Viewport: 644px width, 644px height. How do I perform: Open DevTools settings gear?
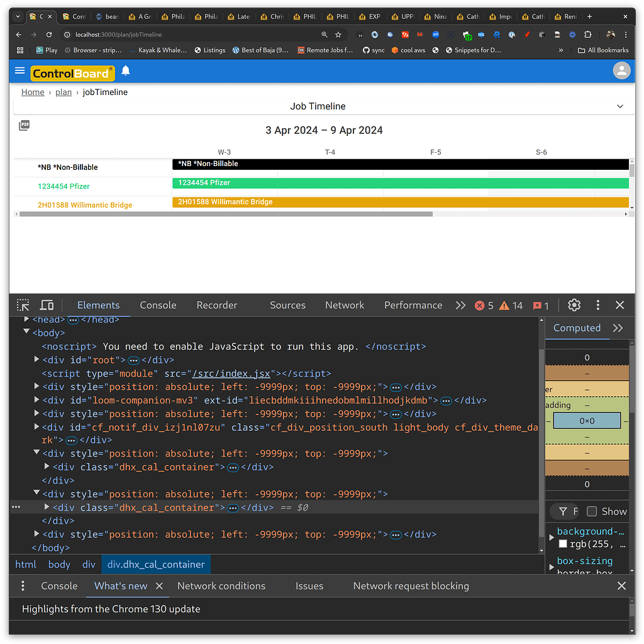click(x=574, y=305)
